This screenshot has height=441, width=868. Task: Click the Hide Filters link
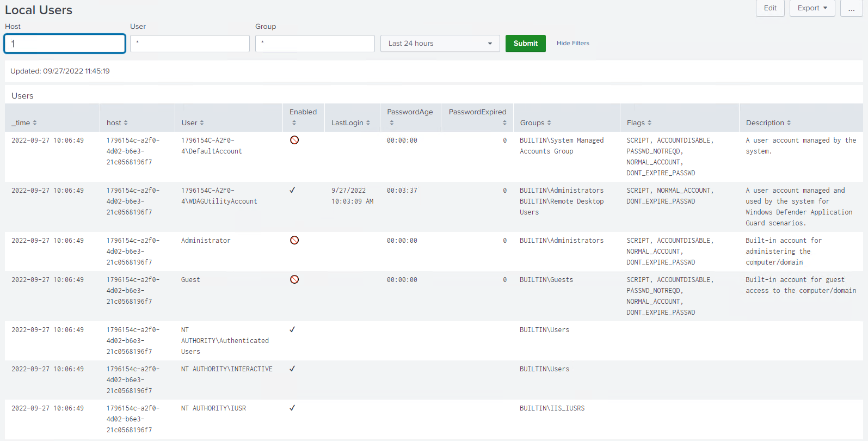[x=572, y=44]
